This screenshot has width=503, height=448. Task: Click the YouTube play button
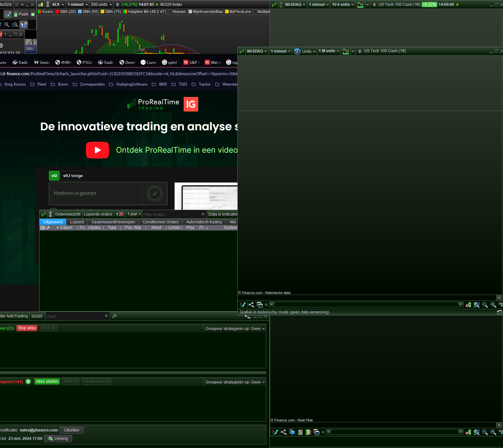pos(97,150)
